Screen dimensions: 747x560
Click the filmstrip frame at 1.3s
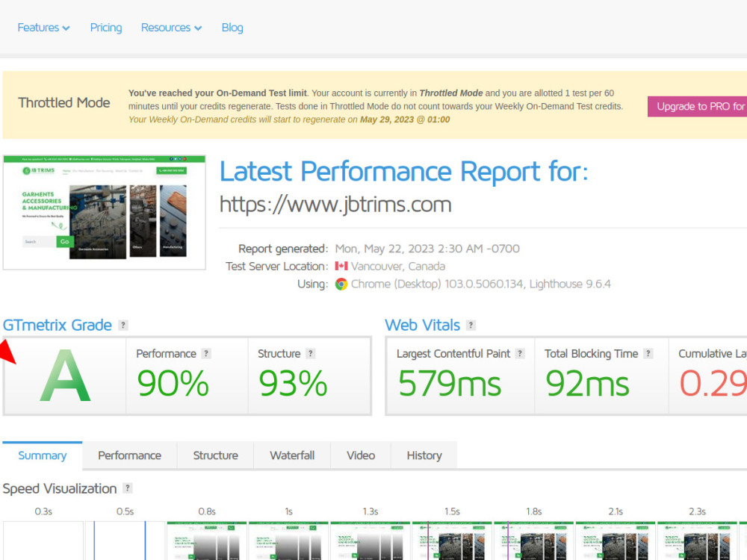pyautogui.click(x=371, y=541)
